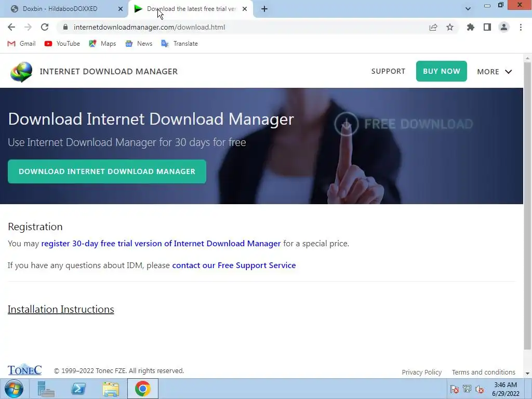
Task: Open the Chrome profile avatar
Action: click(504, 27)
